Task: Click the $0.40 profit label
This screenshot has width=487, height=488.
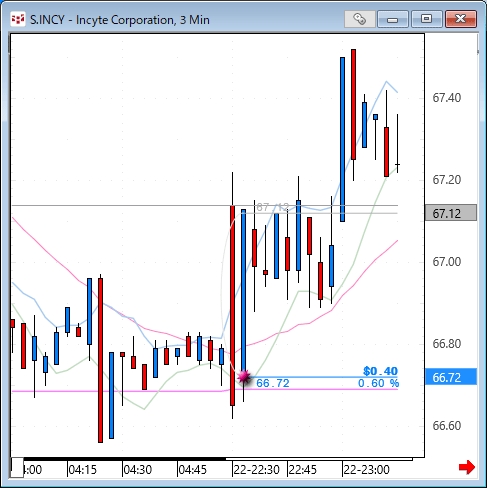Action: click(380, 371)
